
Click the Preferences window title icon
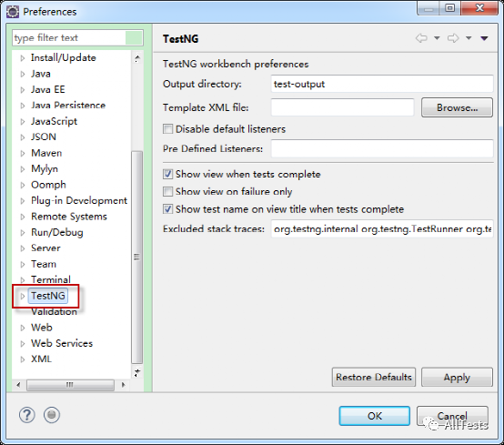pyautogui.click(x=13, y=12)
